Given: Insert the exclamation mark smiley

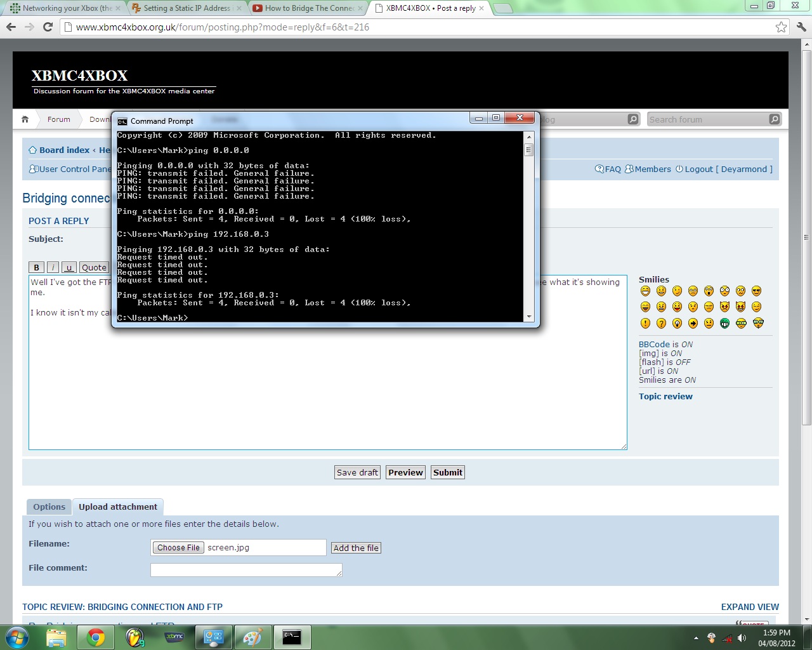Looking at the screenshot, I should [x=645, y=323].
